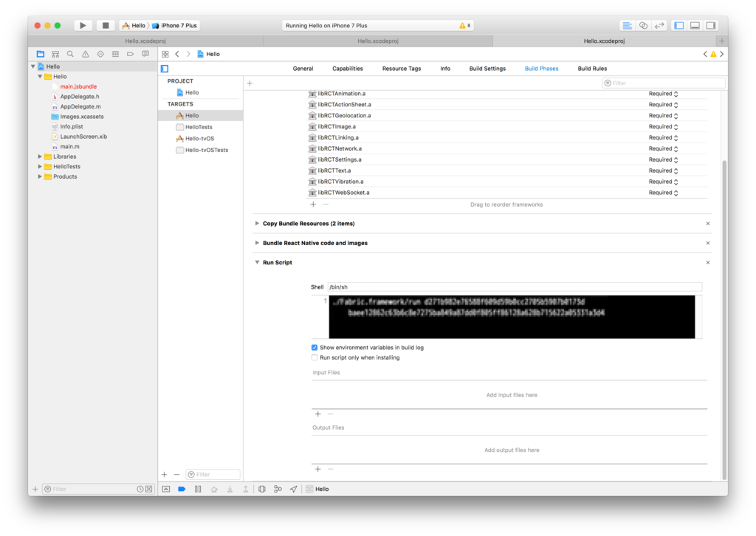Open the iPhone 7 Plus destination selector
Viewport: 756px width, 536px height.
click(174, 26)
